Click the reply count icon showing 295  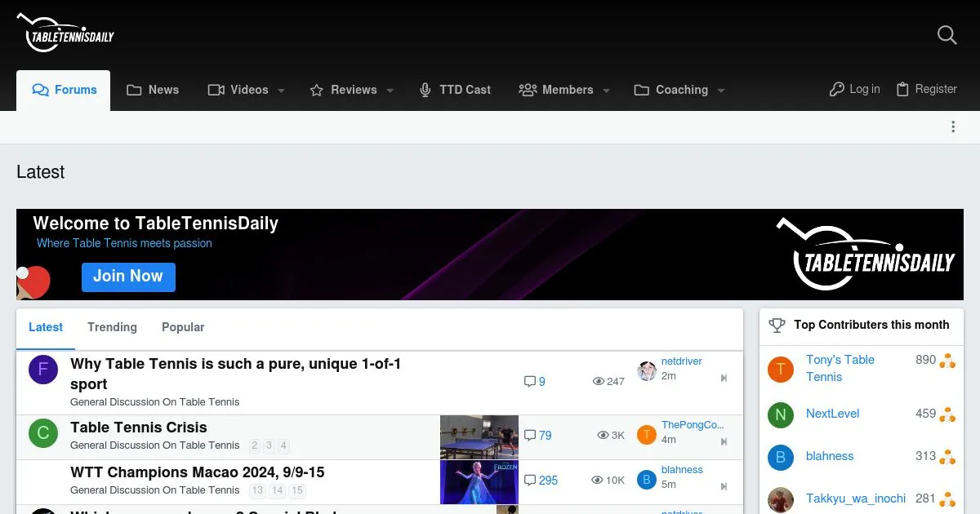[x=529, y=481]
